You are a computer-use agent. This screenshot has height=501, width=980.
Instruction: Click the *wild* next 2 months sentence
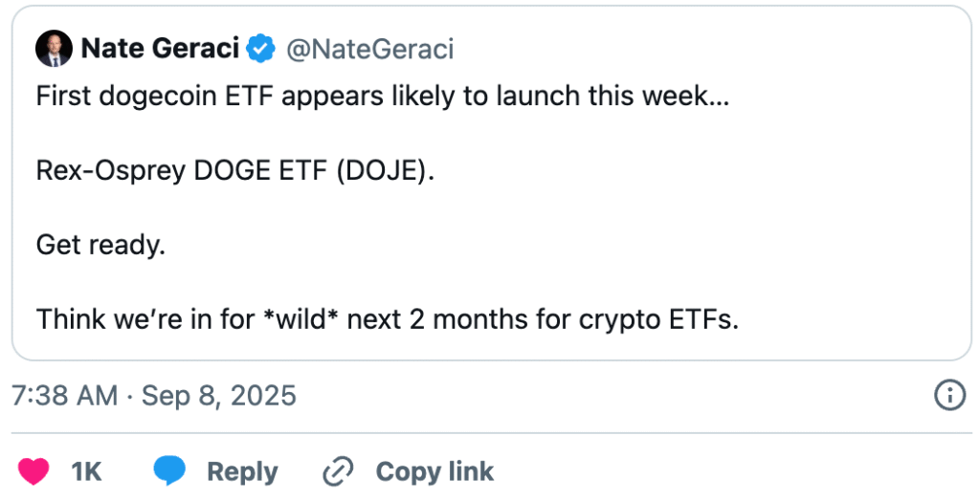coord(388,318)
